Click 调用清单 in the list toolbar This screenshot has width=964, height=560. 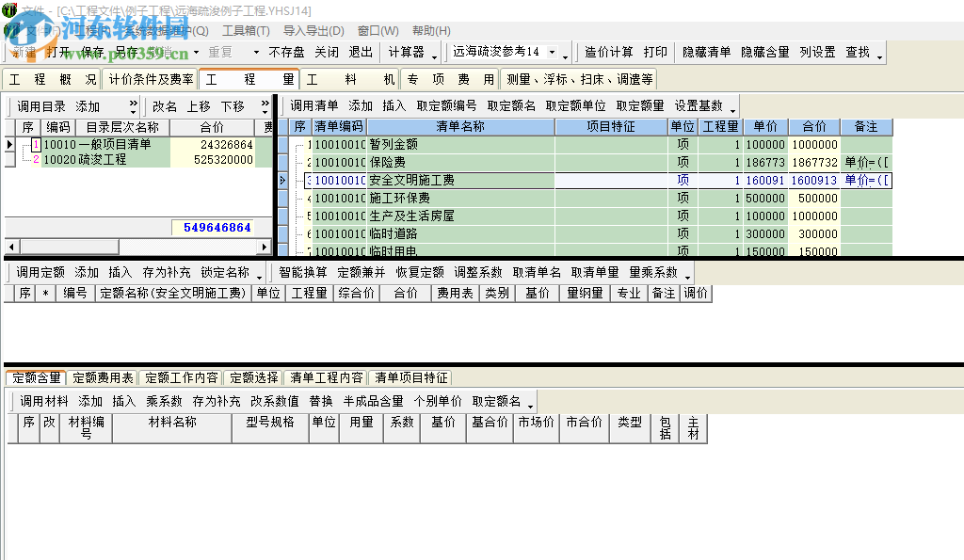point(314,105)
